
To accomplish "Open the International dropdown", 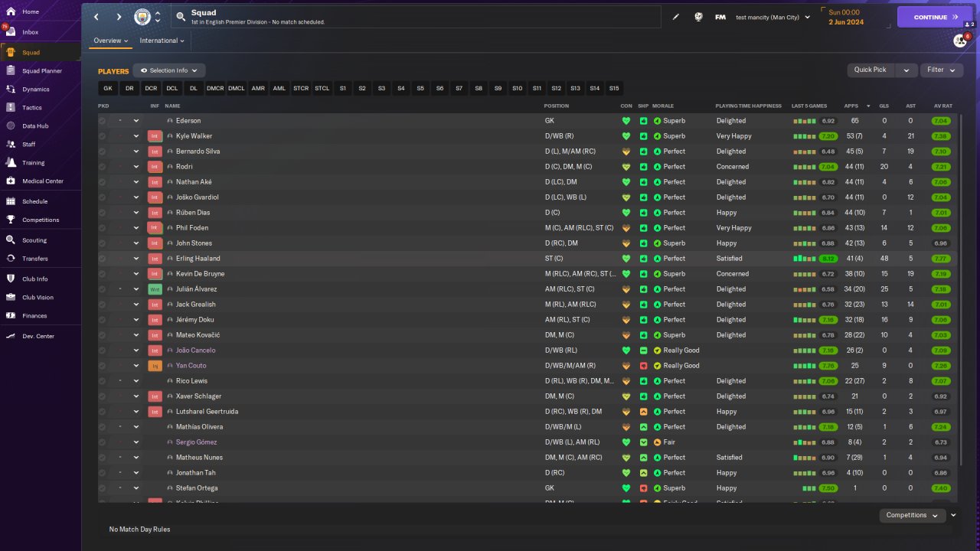I will click(162, 41).
